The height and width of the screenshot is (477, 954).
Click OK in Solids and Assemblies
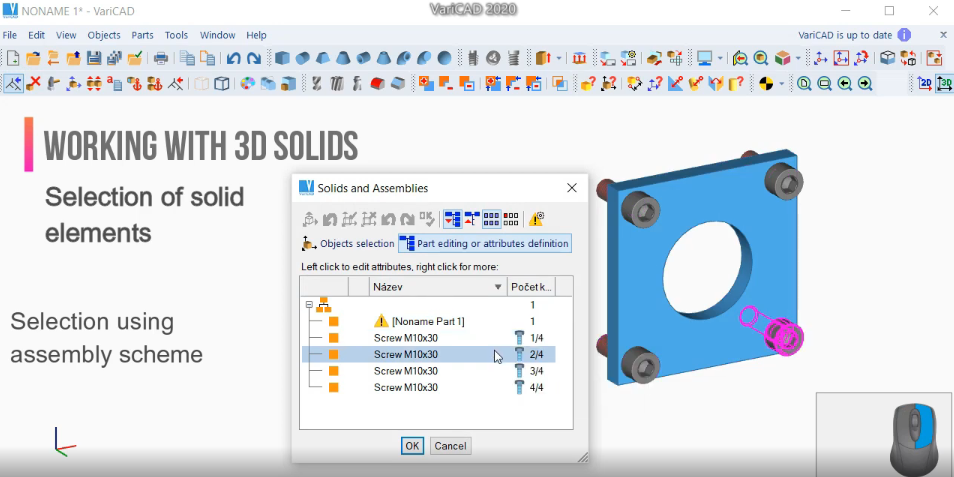(412, 446)
